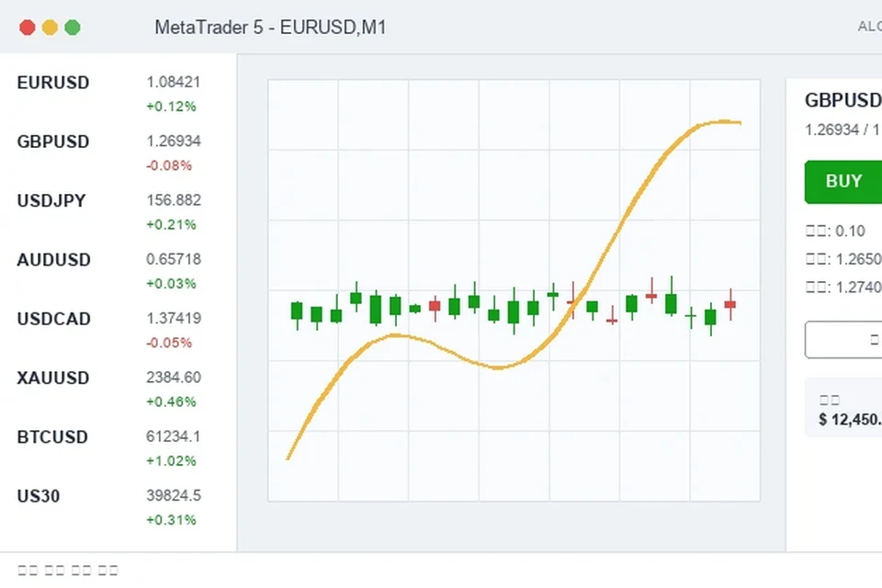Select EURUSD in the market watch list
The width and height of the screenshot is (882, 588).
(118, 94)
